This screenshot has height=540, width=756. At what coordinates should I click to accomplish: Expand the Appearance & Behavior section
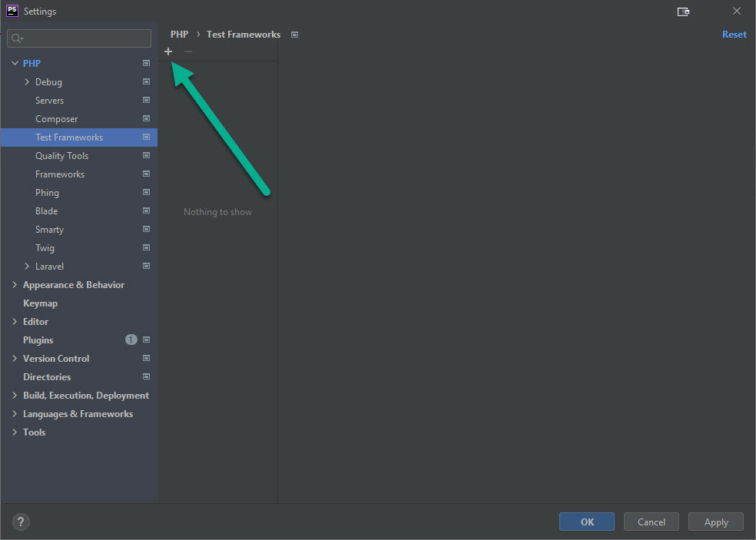(15, 285)
